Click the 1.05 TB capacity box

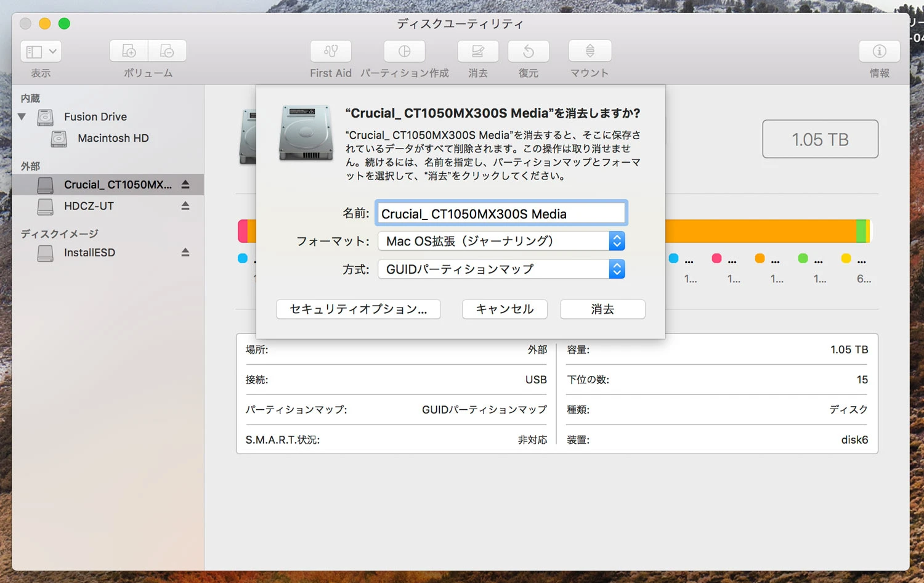pos(820,139)
